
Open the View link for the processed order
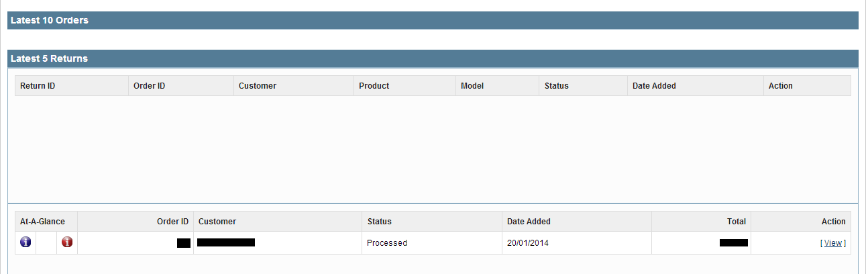tap(833, 243)
